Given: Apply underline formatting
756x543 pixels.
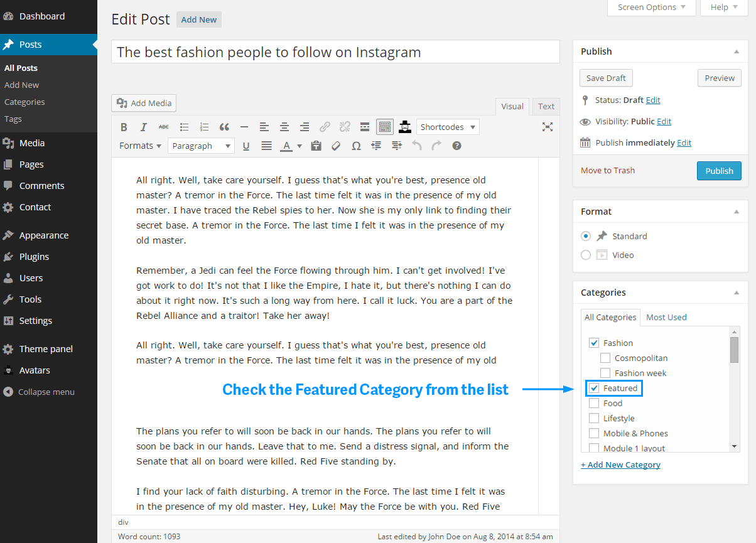Looking at the screenshot, I should click(246, 146).
